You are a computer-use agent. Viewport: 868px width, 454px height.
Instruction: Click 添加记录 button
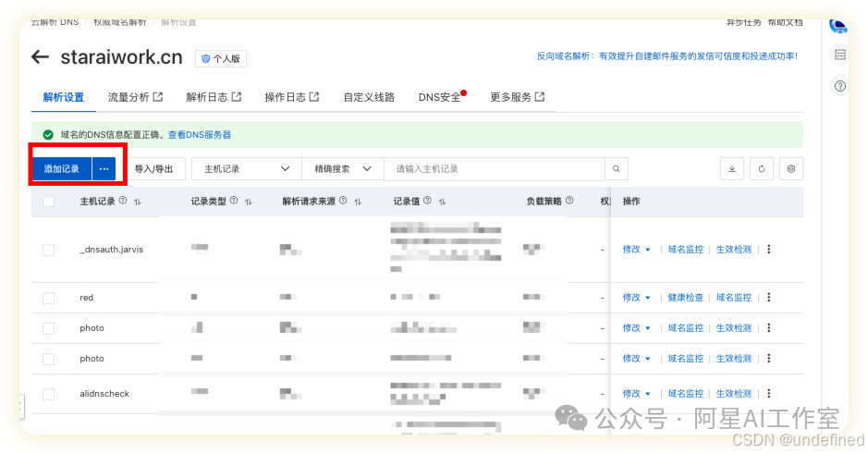(x=61, y=169)
